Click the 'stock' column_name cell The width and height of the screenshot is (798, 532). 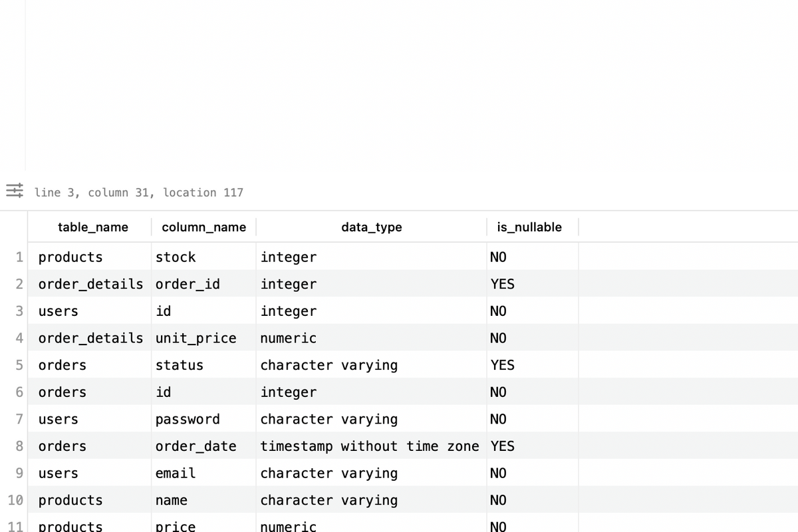176,257
